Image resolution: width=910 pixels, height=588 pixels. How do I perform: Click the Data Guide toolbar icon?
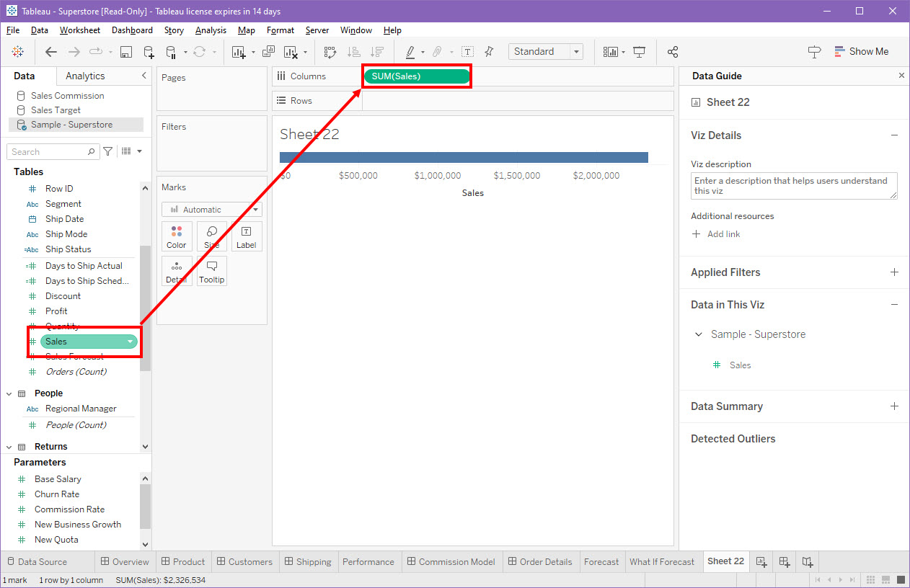click(x=815, y=52)
